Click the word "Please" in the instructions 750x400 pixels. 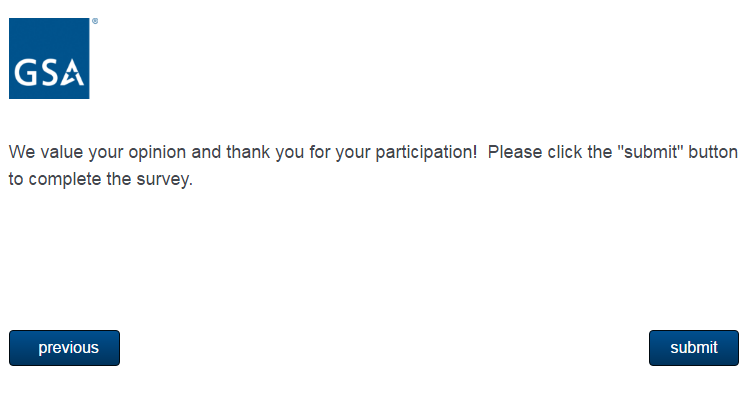(514, 153)
